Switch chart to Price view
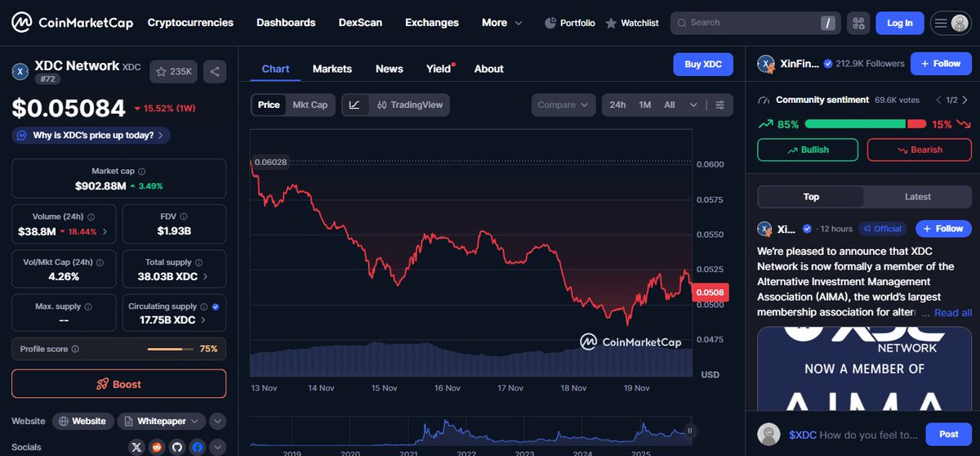This screenshot has width=980, height=456. click(269, 105)
